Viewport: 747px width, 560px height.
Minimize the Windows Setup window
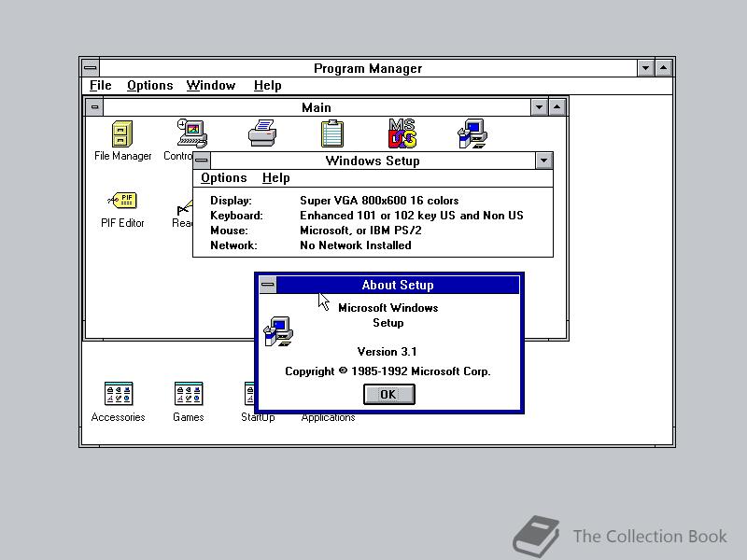[x=543, y=161]
